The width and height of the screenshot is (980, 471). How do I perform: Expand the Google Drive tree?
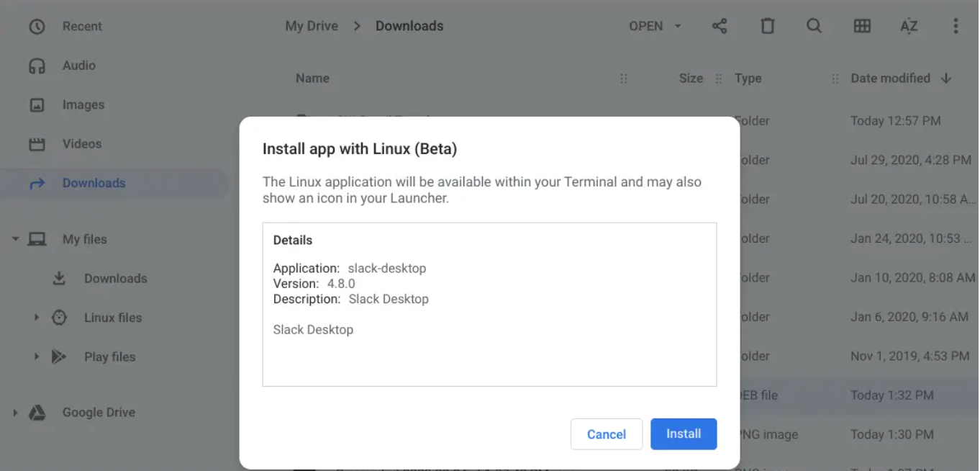(x=15, y=413)
